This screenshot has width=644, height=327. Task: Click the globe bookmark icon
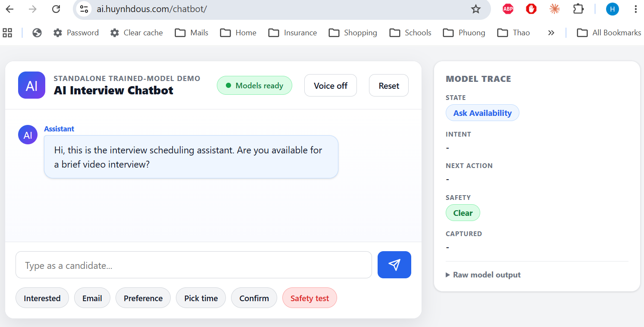pyautogui.click(x=37, y=33)
